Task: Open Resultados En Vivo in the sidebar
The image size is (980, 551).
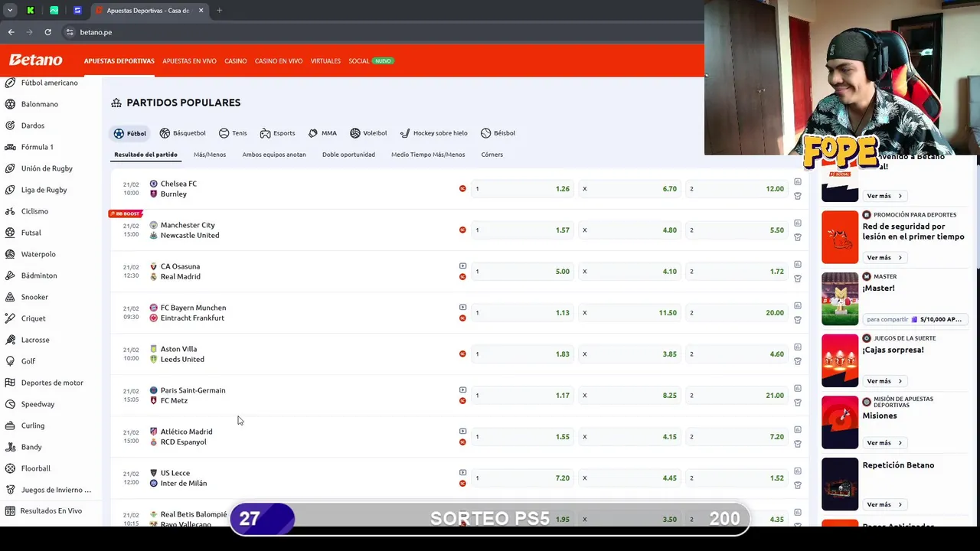Action: [51, 511]
